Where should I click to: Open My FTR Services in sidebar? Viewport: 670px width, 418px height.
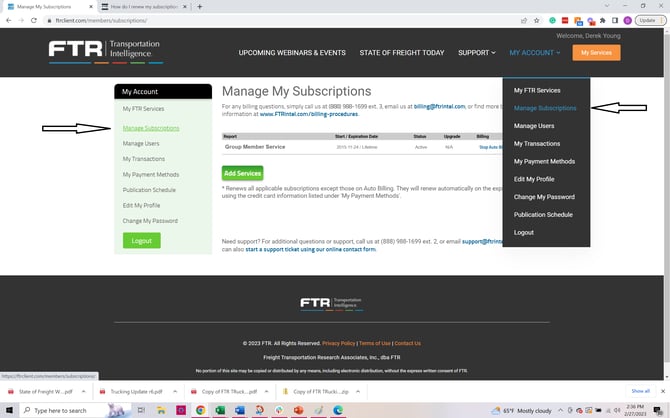click(144, 109)
